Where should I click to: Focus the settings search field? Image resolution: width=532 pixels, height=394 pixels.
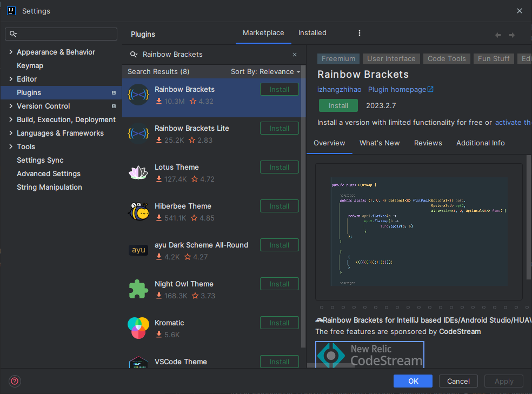[x=61, y=34]
